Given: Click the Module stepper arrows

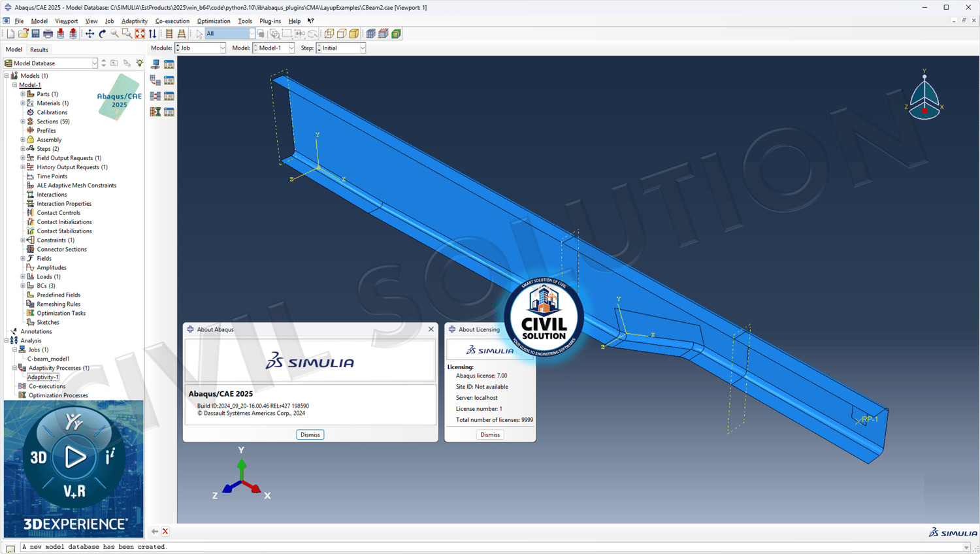Looking at the screenshot, I should coord(178,48).
